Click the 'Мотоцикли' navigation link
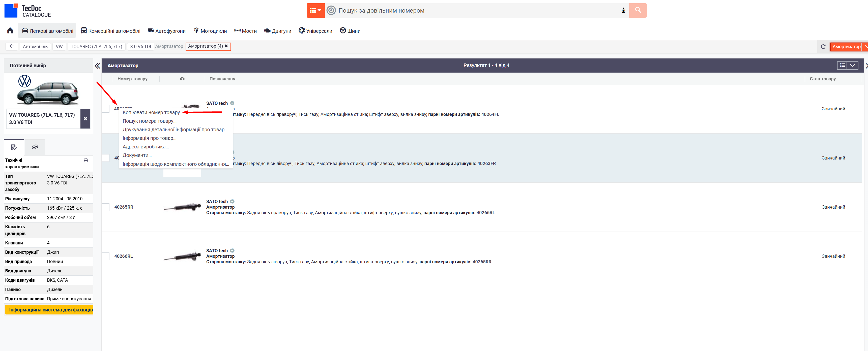Image resolution: width=868 pixels, height=351 pixels. click(210, 31)
